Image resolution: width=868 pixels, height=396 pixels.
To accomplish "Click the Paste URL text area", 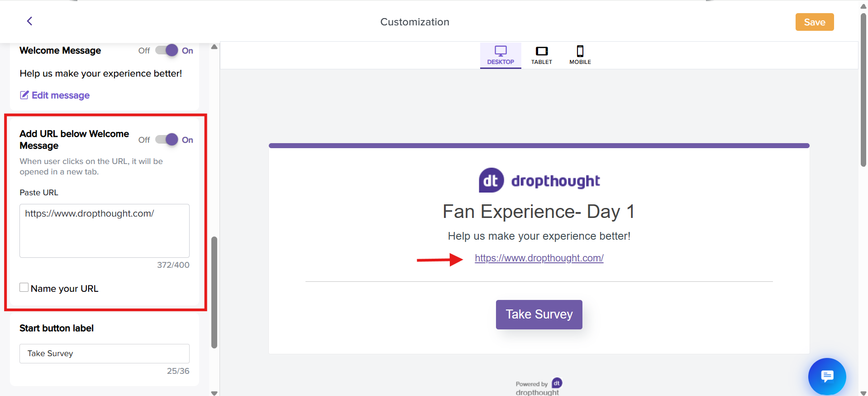I will 104,231.
